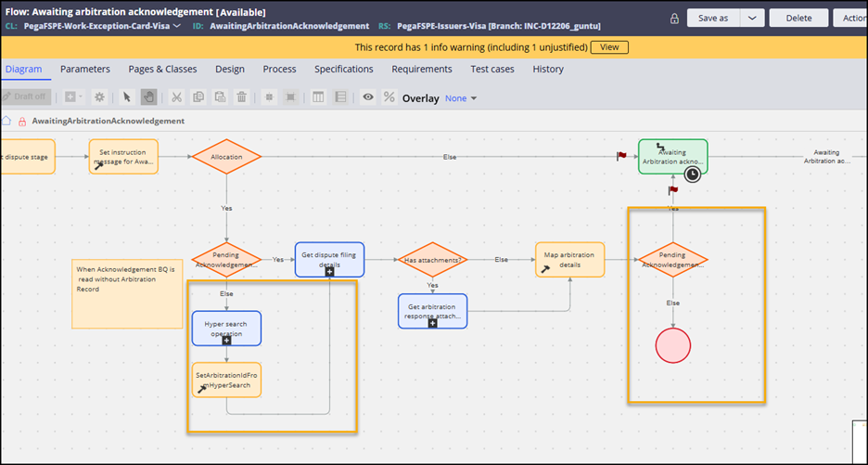Open the Test cases tab
The width and height of the screenshot is (868, 465).
point(492,70)
